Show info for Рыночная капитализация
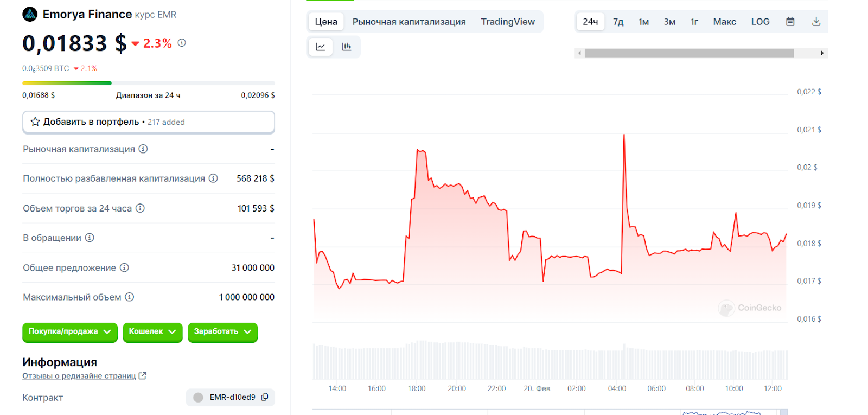This screenshot has height=415, width=868. pyautogui.click(x=143, y=149)
